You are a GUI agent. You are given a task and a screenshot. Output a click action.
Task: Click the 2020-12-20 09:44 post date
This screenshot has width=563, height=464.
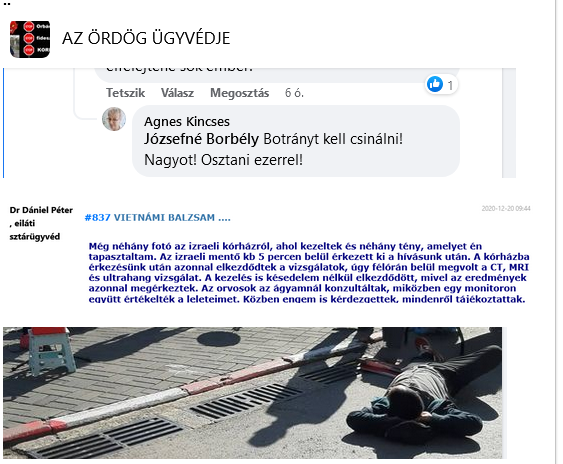point(506,209)
